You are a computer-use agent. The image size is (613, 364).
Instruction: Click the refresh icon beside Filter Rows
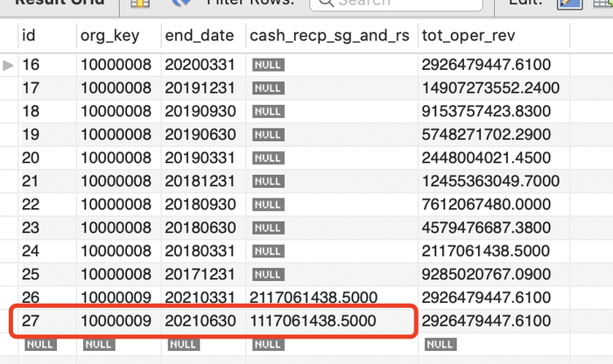(180, 3)
